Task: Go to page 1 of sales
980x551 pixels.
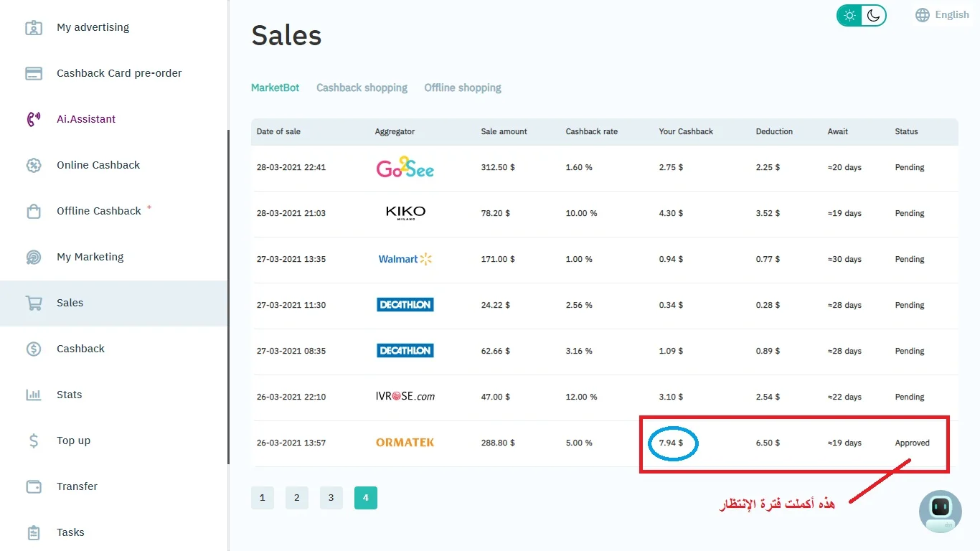Action: pyautogui.click(x=263, y=498)
